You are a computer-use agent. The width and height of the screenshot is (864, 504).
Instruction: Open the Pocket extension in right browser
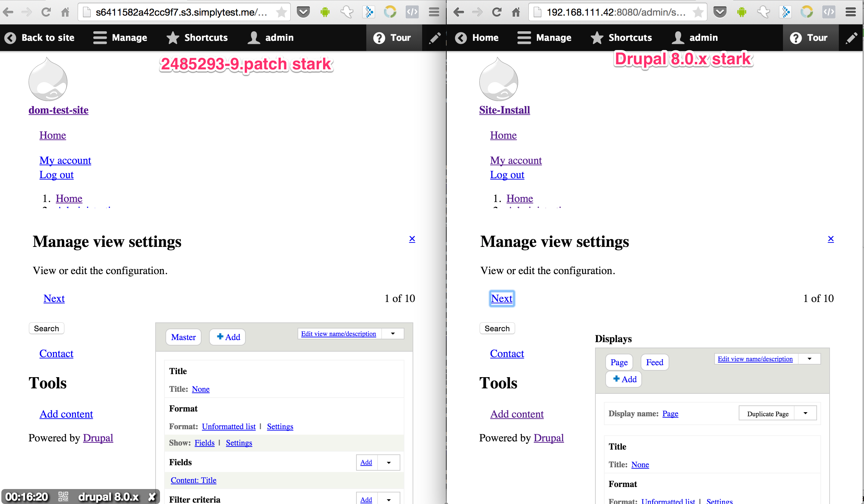(x=720, y=12)
